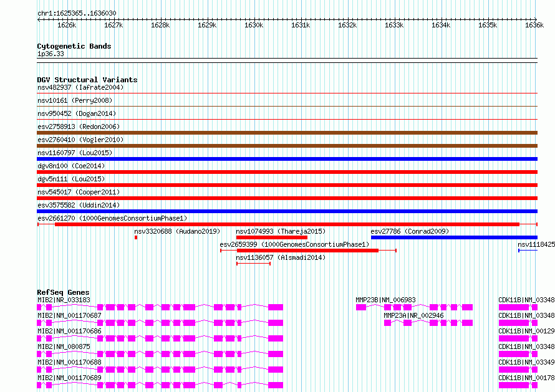Click the nsv3320688 (Audano2019) label
Image resolution: width=555 pixels, height=392 pixels.
coord(177,231)
